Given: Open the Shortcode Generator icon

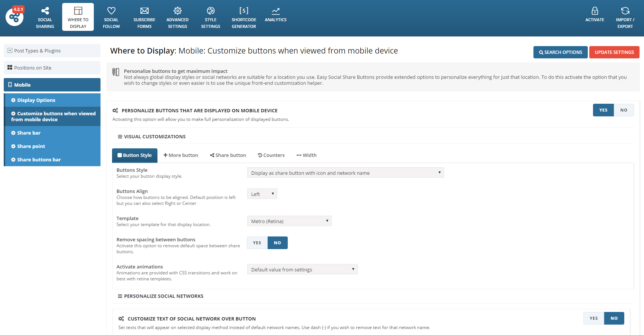Looking at the screenshot, I should click(x=244, y=11).
